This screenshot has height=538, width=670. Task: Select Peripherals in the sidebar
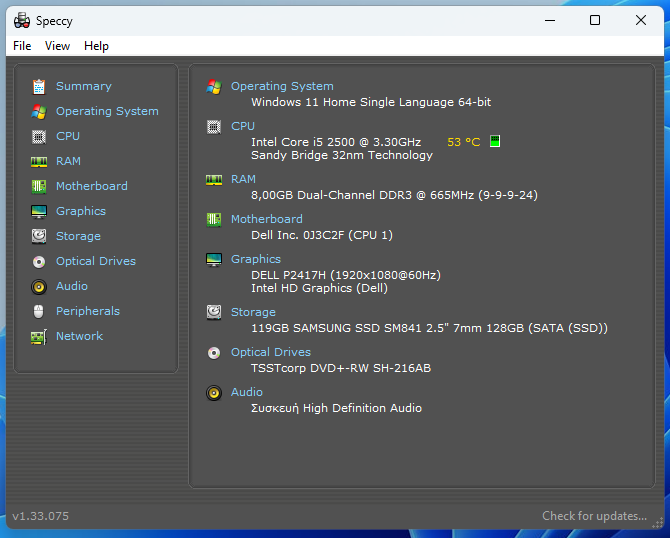click(88, 311)
